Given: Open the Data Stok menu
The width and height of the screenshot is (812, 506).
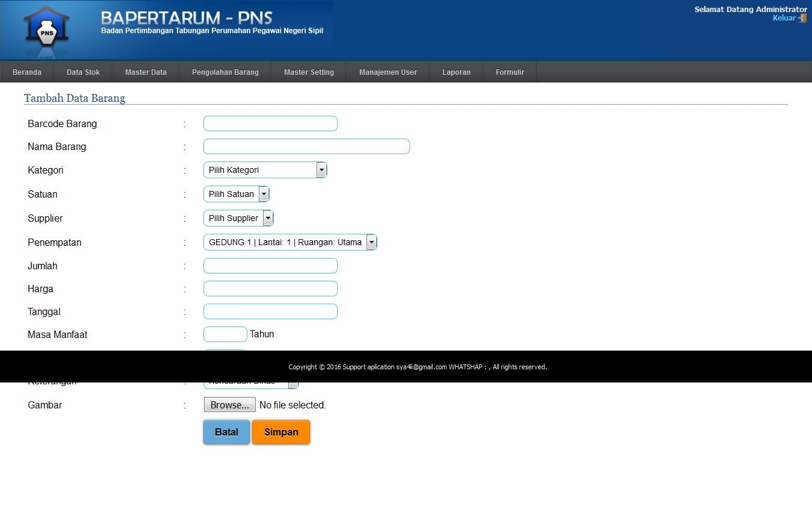Looking at the screenshot, I should 83,72.
